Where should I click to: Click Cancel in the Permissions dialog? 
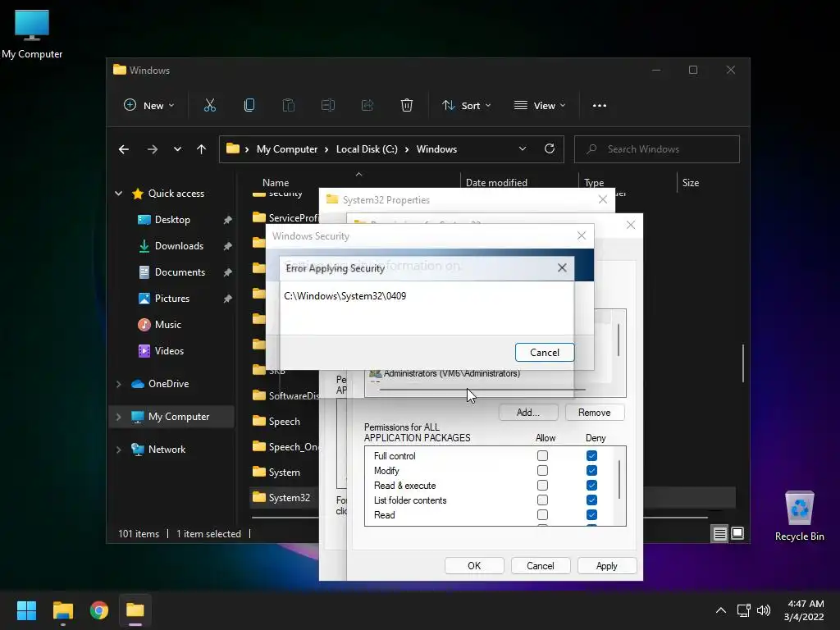click(x=540, y=566)
